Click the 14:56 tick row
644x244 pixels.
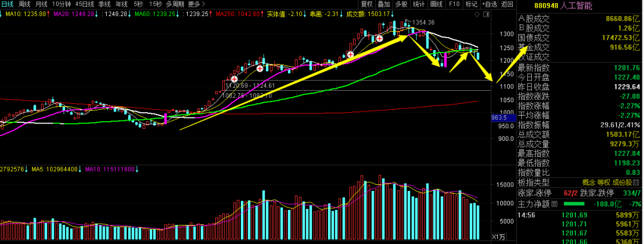[580, 215]
